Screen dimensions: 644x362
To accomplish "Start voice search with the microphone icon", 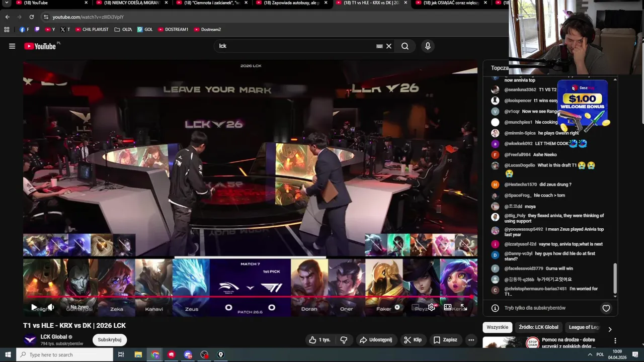I will pos(428,46).
